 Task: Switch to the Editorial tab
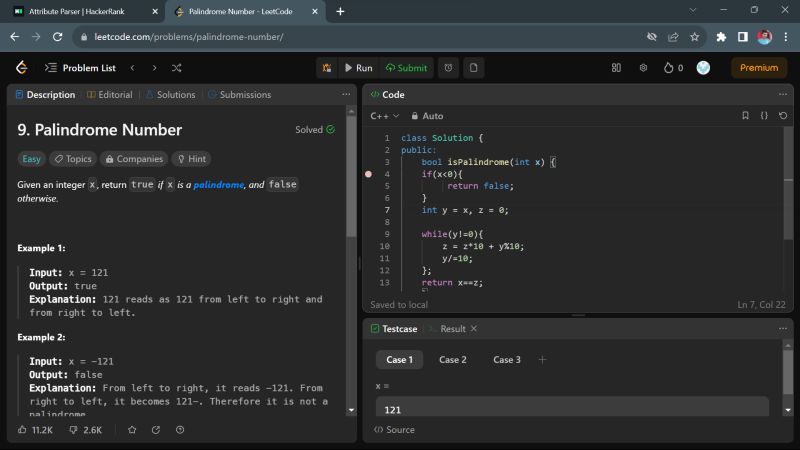(x=110, y=95)
